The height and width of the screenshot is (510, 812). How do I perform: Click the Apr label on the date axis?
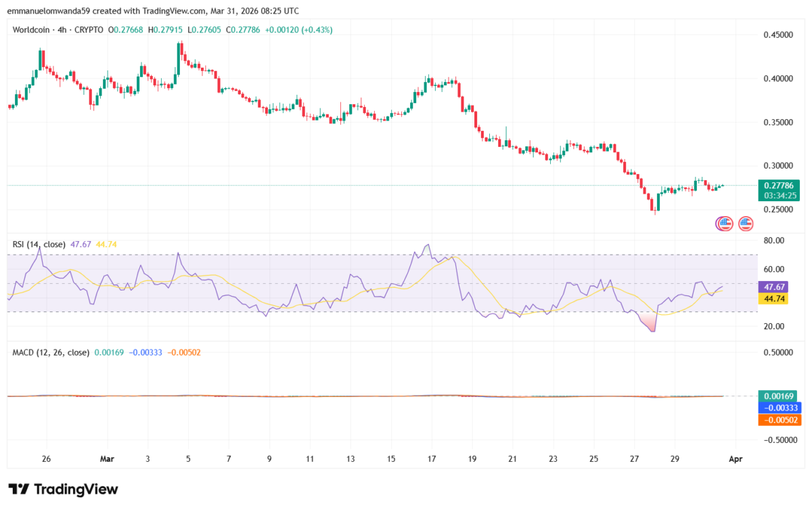736,459
